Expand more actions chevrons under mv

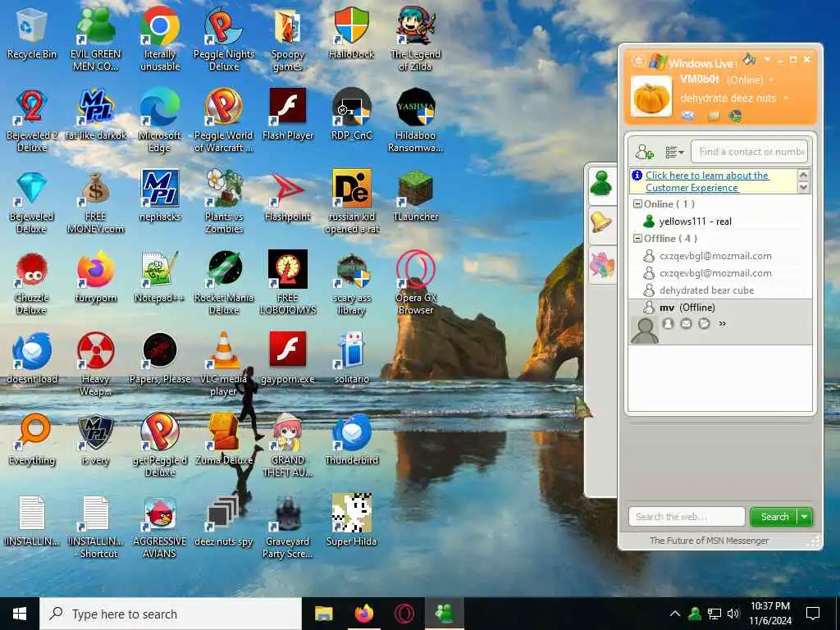(x=722, y=323)
